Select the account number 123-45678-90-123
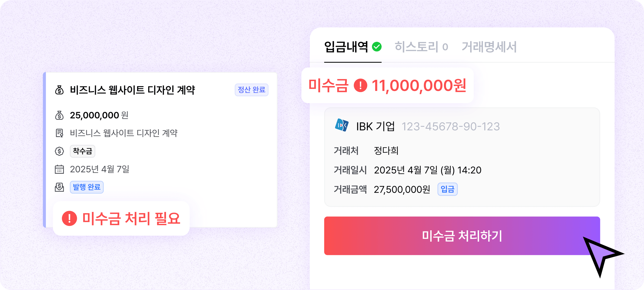The image size is (644, 290). point(451,127)
